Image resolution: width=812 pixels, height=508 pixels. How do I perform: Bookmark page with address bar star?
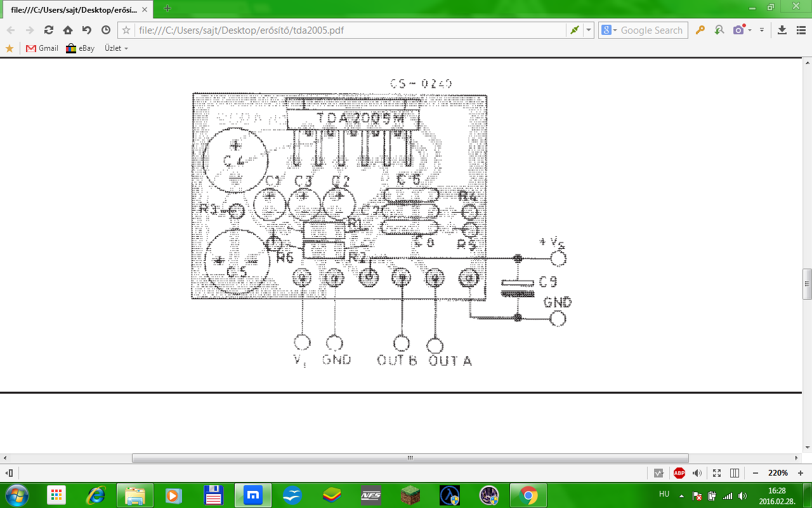click(x=126, y=30)
